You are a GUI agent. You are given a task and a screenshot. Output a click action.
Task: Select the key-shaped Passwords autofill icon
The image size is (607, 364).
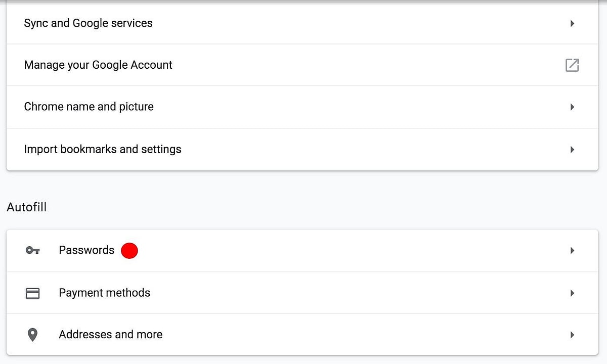click(32, 250)
